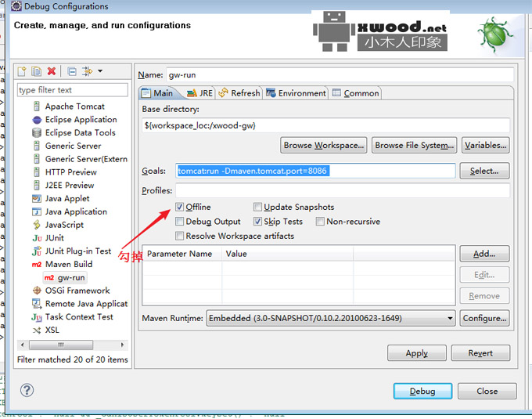Click the Parameter Name column header
Image resolution: width=532 pixels, height=419 pixels.
182,254
